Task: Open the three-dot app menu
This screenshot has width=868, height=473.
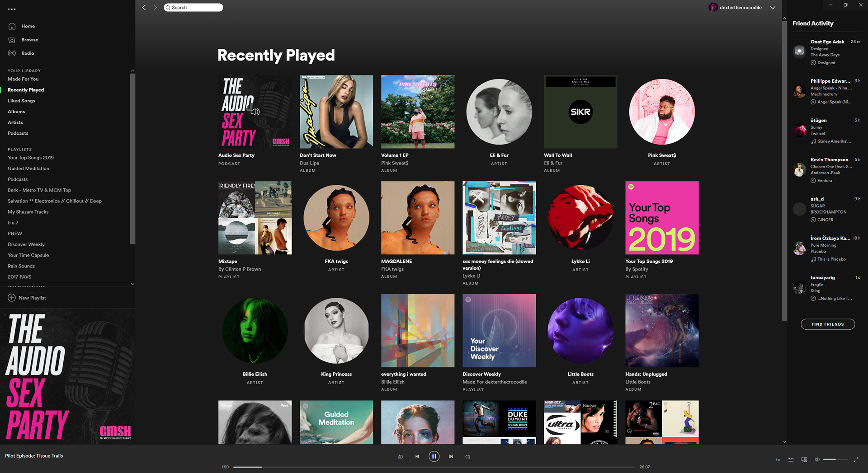Action: pos(12,9)
